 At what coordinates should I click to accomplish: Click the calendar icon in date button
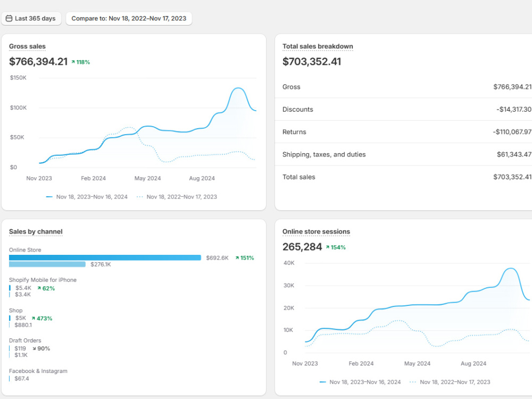point(9,18)
